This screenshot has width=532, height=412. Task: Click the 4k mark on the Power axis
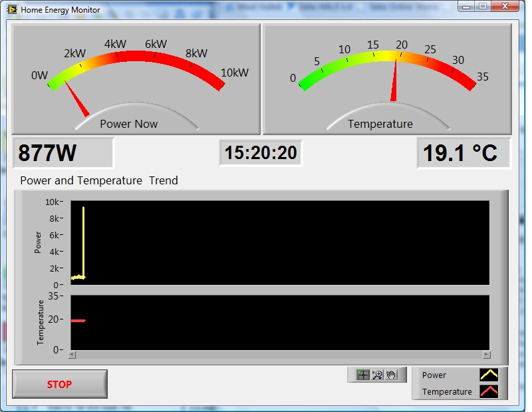coord(56,252)
